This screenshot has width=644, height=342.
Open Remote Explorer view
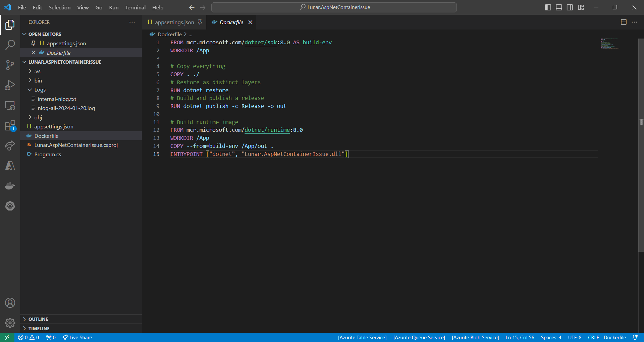pos(10,106)
